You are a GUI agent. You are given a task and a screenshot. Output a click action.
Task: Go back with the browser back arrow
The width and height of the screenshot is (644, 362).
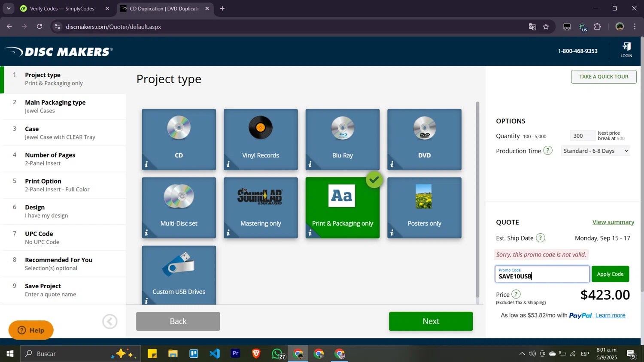(9, 27)
